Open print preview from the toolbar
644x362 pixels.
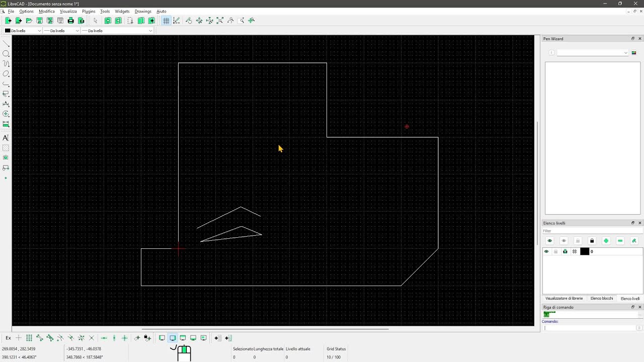81,21
